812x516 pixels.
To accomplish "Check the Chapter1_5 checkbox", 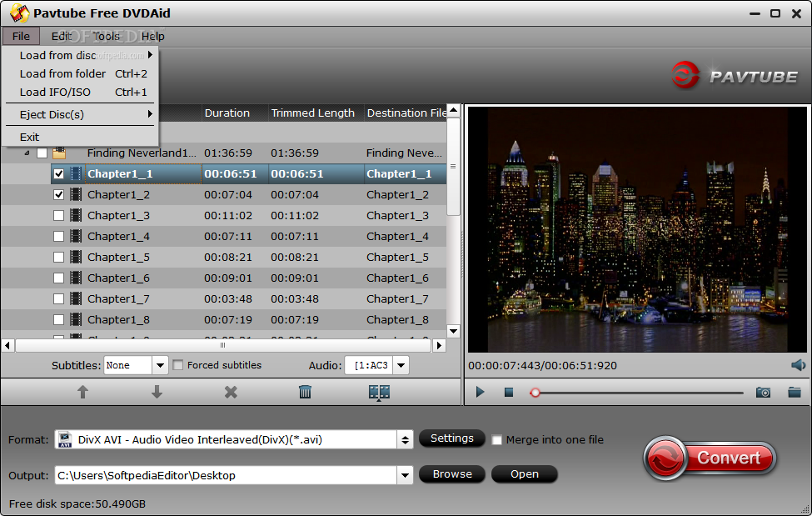I will 59,257.
